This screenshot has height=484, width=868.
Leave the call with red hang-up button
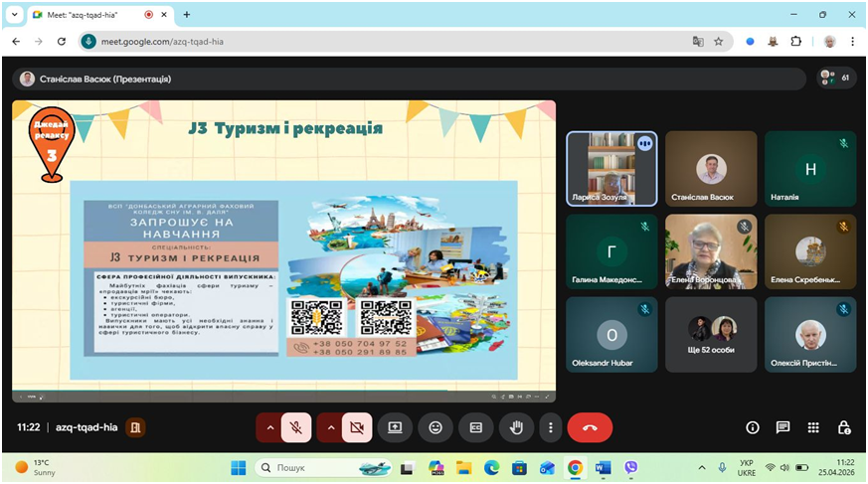click(590, 427)
